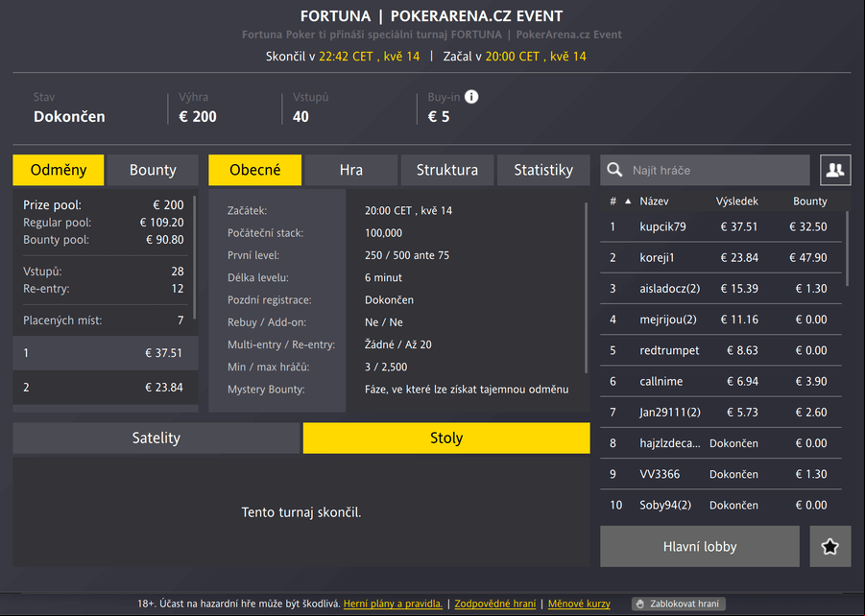Click koreji1 bounty € 47.90 cell

click(x=808, y=257)
